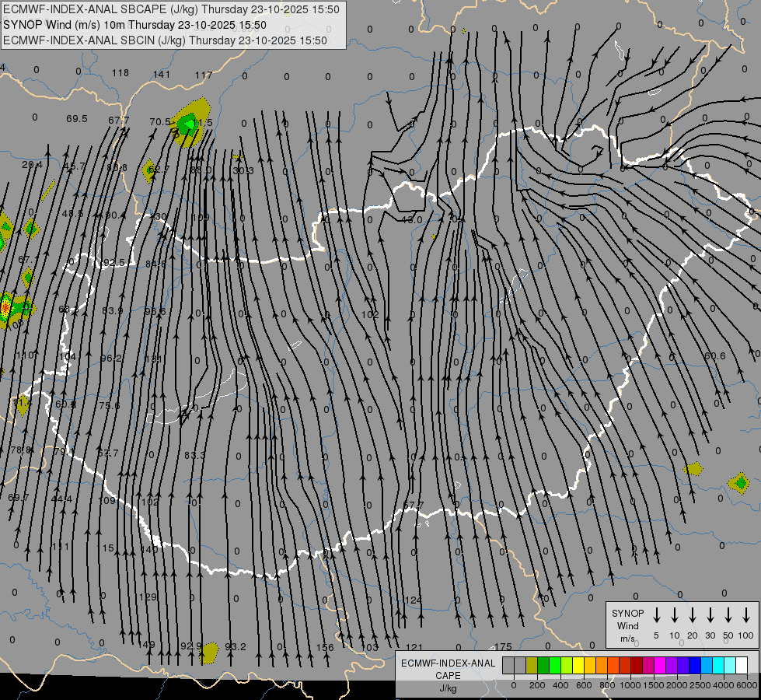Click the 6000 tick label on CAPE scale
The height and width of the screenshot is (700, 761).
[x=746, y=685]
